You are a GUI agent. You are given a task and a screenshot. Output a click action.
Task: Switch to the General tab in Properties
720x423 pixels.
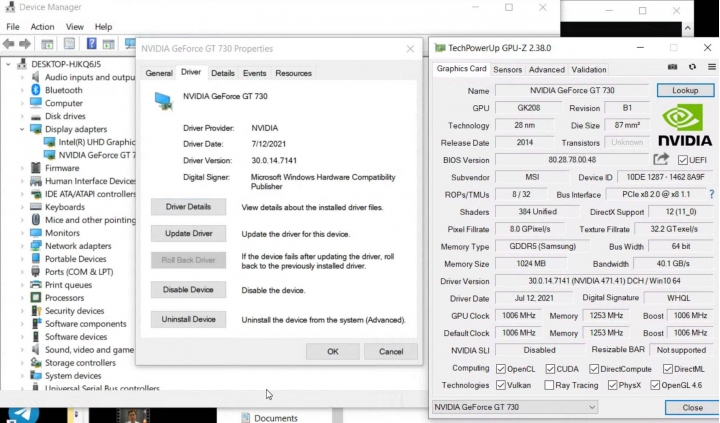[x=159, y=73]
